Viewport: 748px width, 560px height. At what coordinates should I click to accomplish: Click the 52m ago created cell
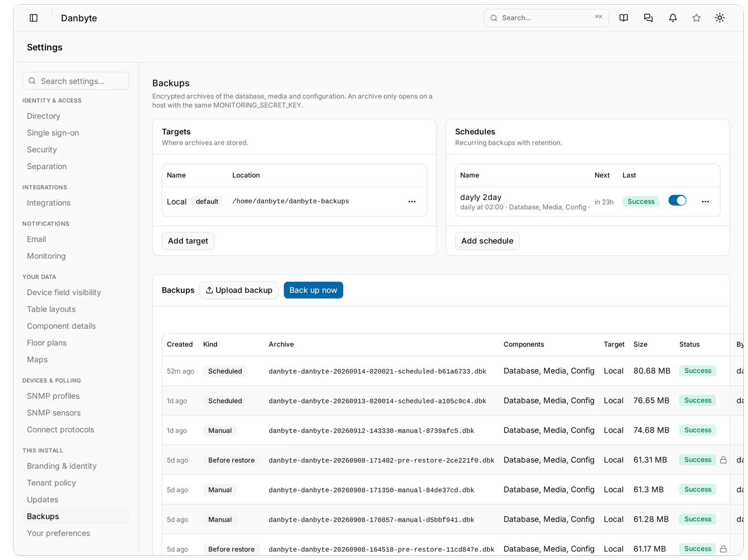[x=180, y=371]
